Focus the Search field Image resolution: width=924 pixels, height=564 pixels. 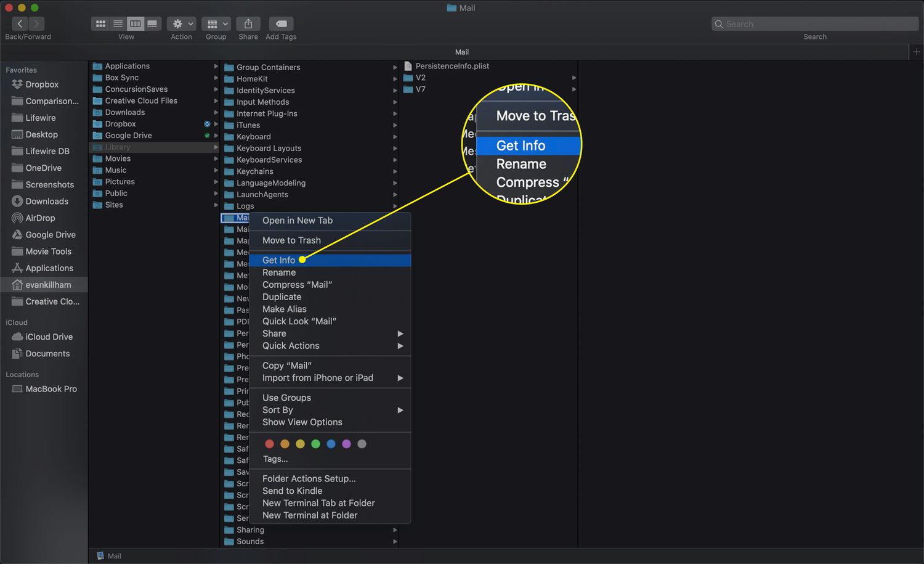[x=815, y=23]
